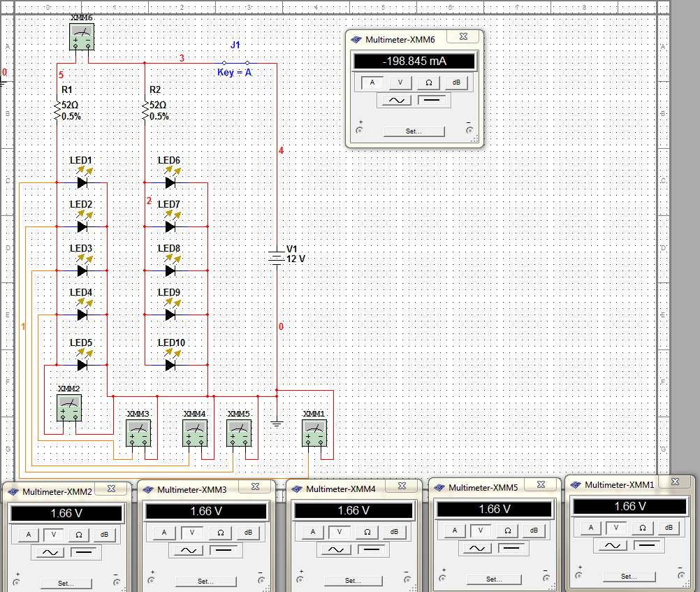Click the XMM2 multimeter instrument on schematic

69,408
